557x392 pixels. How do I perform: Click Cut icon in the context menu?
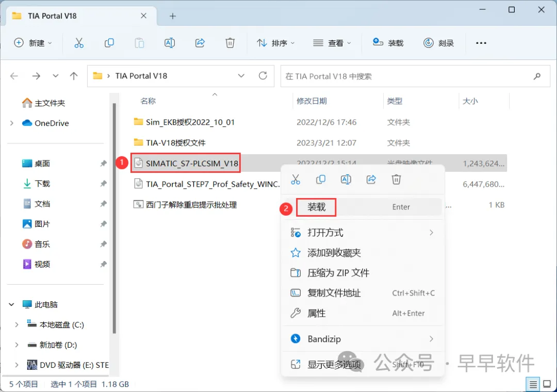coord(296,179)
